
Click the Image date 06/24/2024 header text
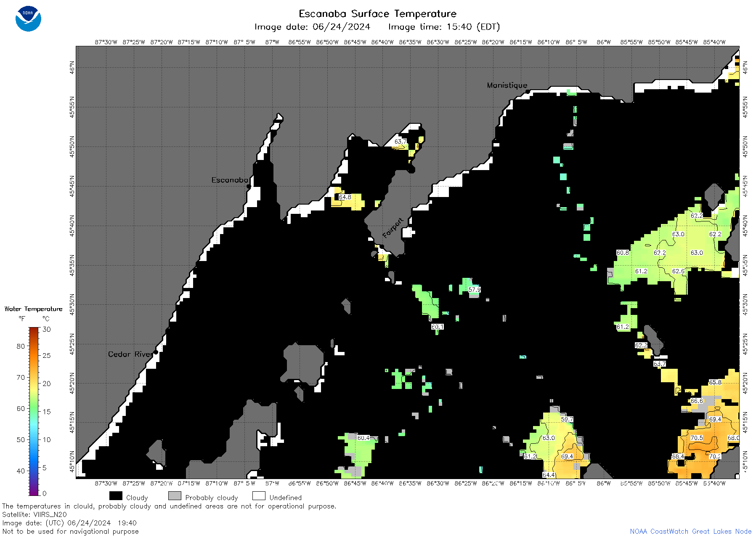tap(312, 27)
